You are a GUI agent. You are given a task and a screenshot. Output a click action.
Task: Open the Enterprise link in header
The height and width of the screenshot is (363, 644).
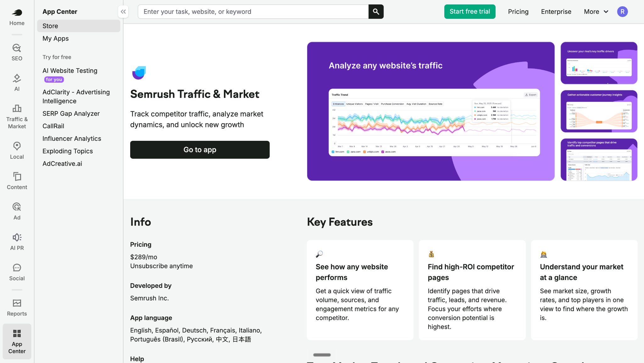(x=556, y=12)
